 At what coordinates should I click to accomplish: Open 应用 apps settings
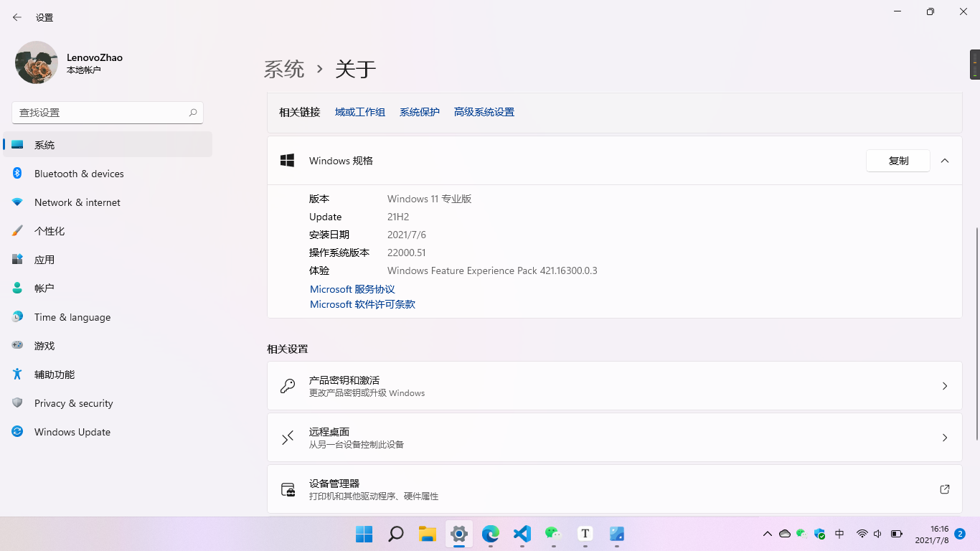click(x=108, y=260)
